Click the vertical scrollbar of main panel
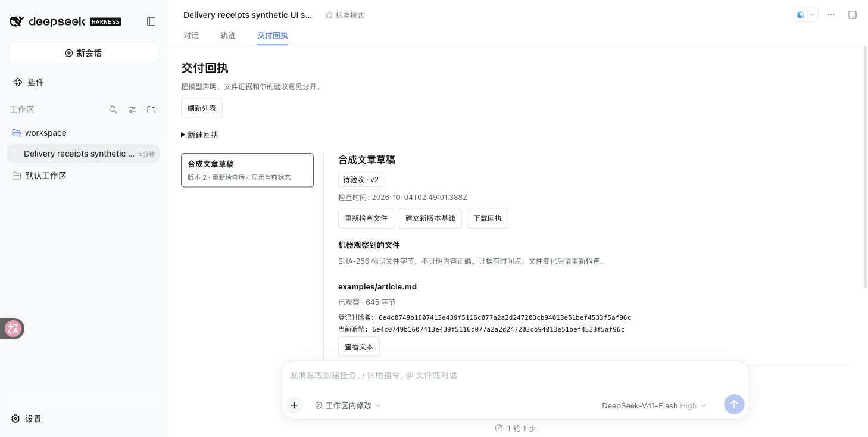Screen dimensions: 868x437 tap(864, 167)
